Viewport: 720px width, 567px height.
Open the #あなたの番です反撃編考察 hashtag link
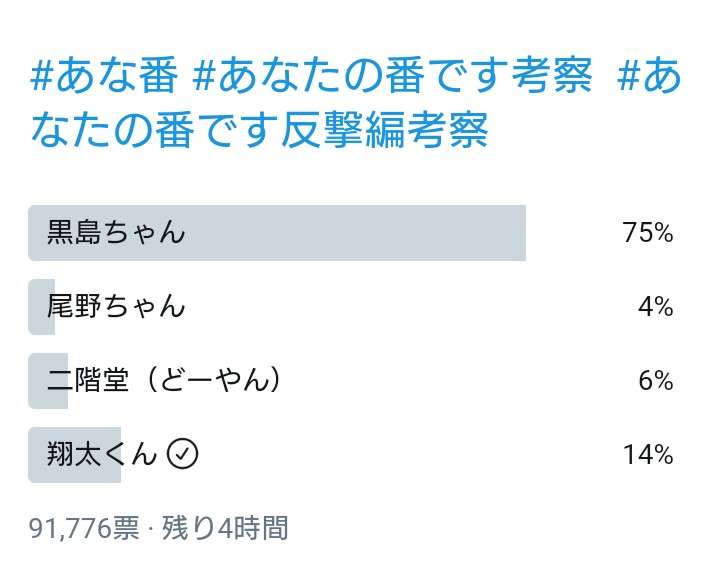point(356,103)
